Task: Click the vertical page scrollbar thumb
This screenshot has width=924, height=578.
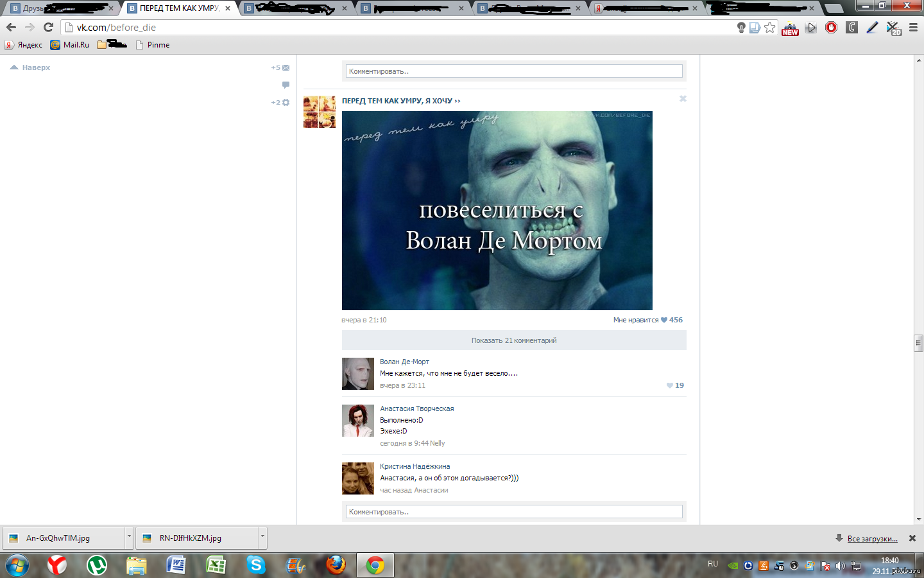Action: tap(918, 343)
